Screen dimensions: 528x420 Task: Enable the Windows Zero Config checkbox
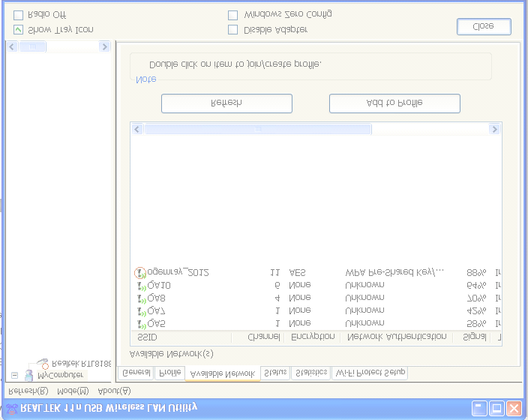[232, 15]
